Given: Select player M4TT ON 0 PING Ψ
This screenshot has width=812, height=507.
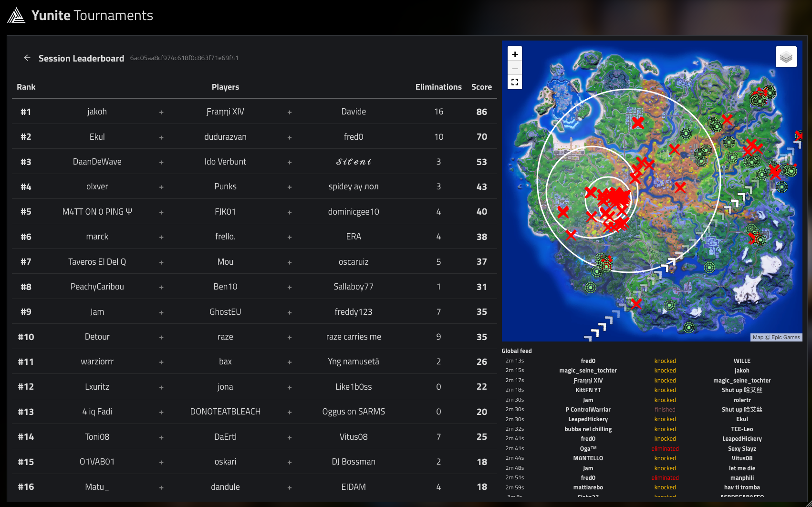Looking at the screenshot, I should point(97,212).
